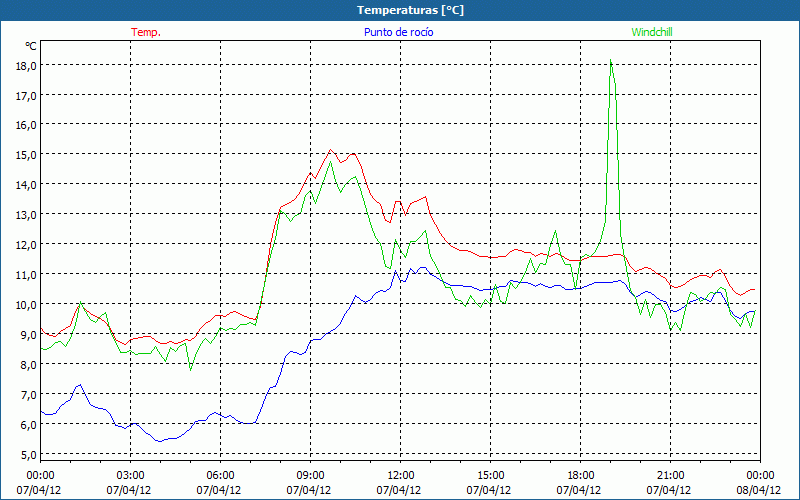This screenshot has height=500, width=800.
Task: Click the '12,0' y-axis value
Action: [26, 245]
